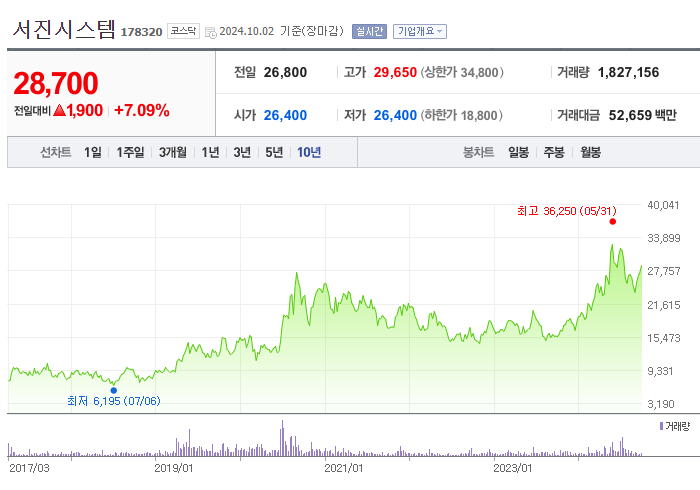Viewport: 700px width, 490px height.
Task: Select the 1일 line chart tab
Action: point(93,152)
